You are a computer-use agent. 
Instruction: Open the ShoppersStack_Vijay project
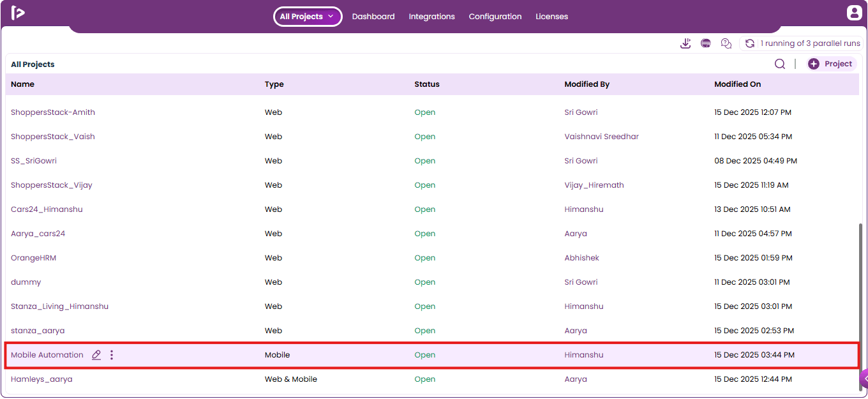point(52,185)
